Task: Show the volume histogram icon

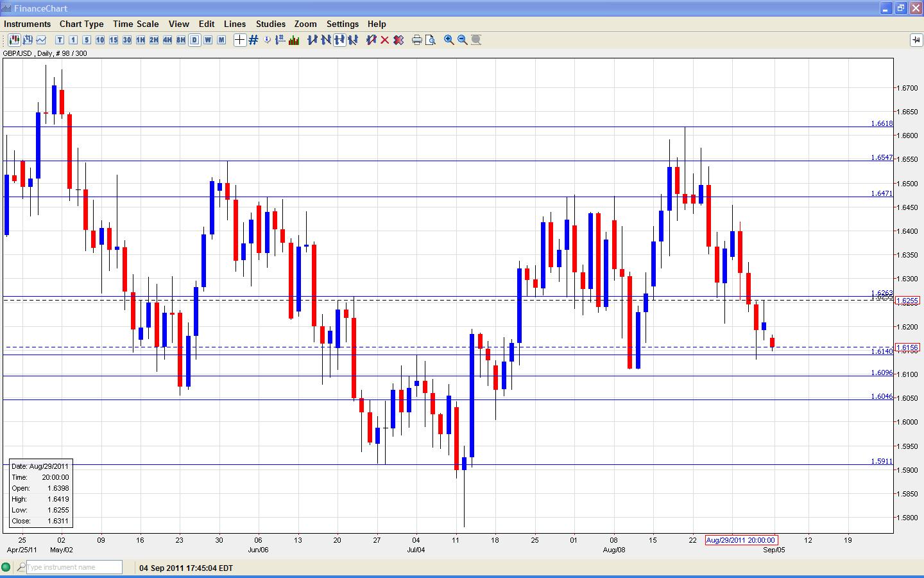Action: [x=294, y=40]
